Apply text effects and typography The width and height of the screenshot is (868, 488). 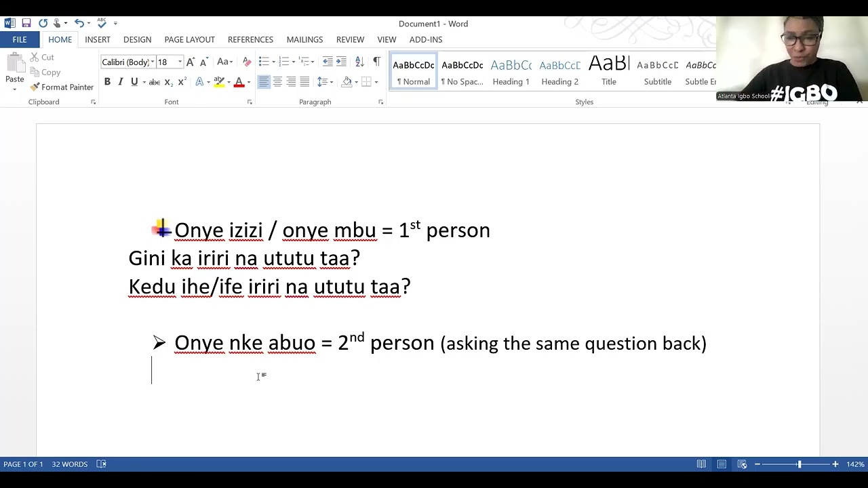[x=199, y=82]
